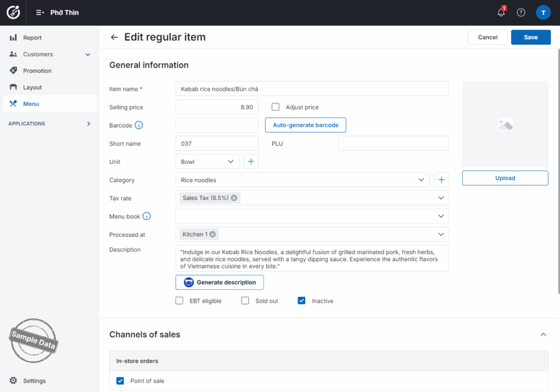Click the Barcode info icon

pyautogui.click(x=139, y=125)
